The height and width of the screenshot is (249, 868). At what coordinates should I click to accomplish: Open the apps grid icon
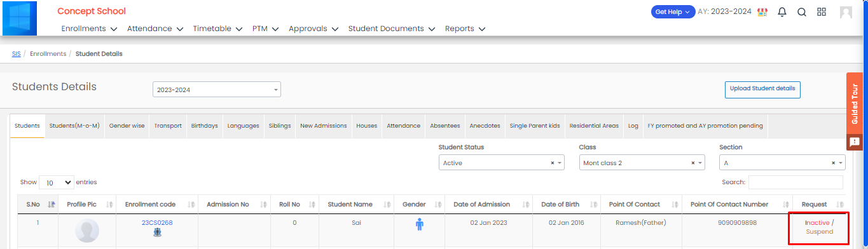(x=822, y=12)
